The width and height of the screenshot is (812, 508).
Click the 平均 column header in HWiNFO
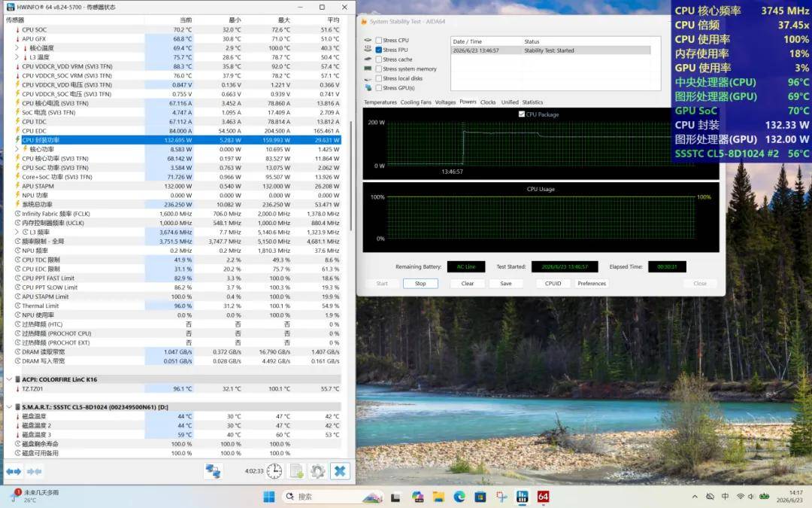pyautogui.click(x=333, y=20)
